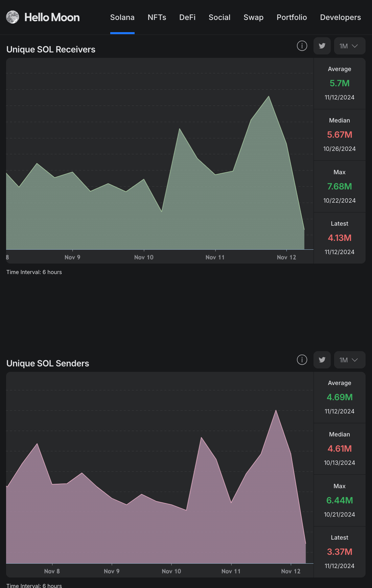Click the Hello Moon logo icon

(13, 17)
